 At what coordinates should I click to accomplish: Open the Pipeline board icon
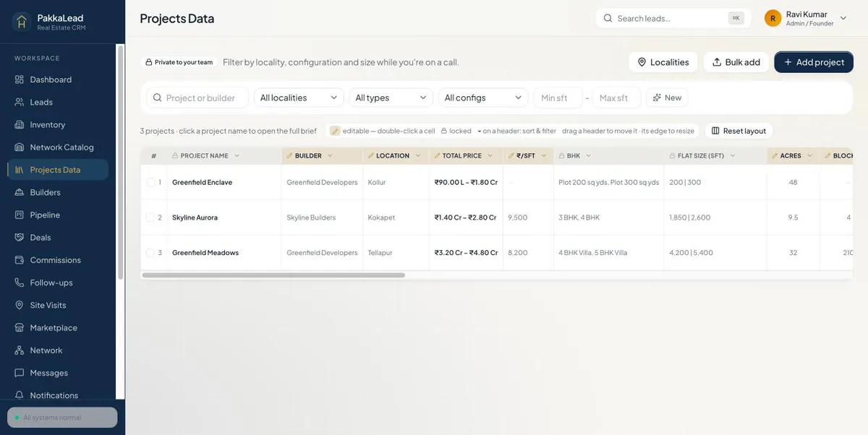tap(20, 215)
